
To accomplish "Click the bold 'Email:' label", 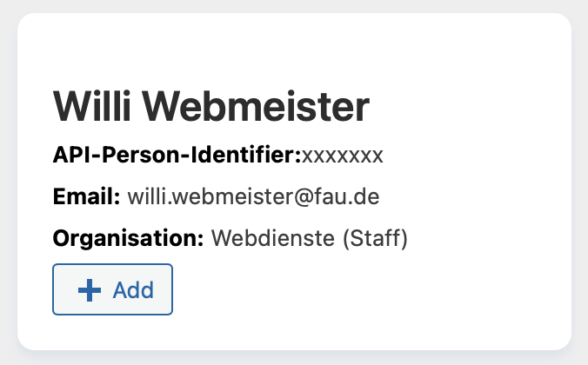I will (x=87, y=196).
